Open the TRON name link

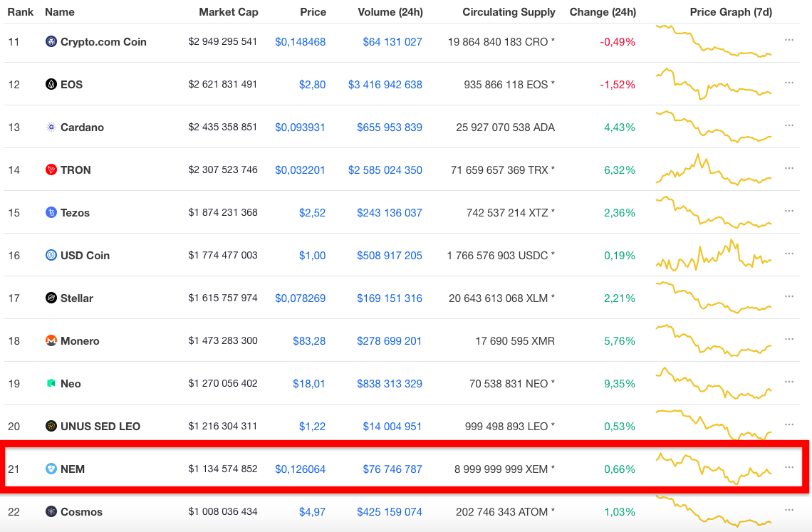[76, 170]
